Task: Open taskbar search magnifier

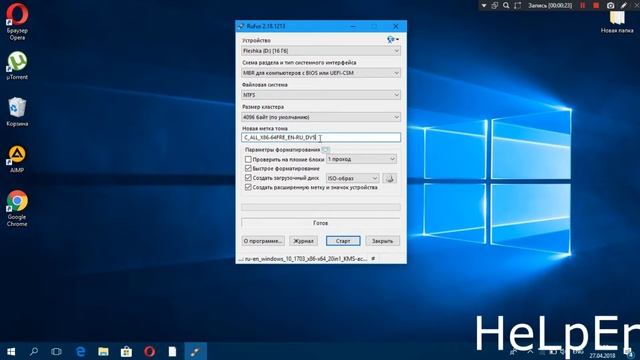Action: pyautogui.click(x=34, y=351)
